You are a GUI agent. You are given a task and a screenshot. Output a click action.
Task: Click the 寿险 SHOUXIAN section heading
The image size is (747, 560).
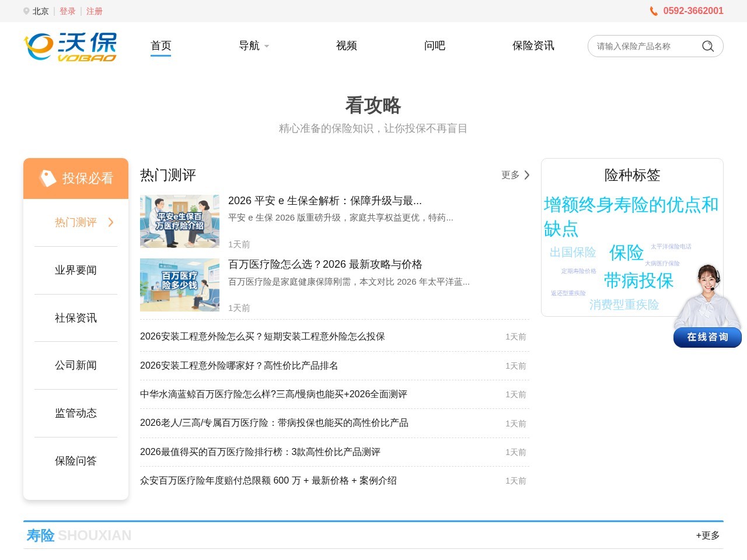79,535
